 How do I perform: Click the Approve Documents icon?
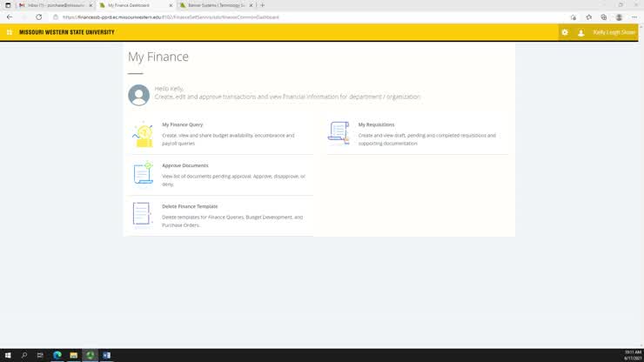click(143, 173)
